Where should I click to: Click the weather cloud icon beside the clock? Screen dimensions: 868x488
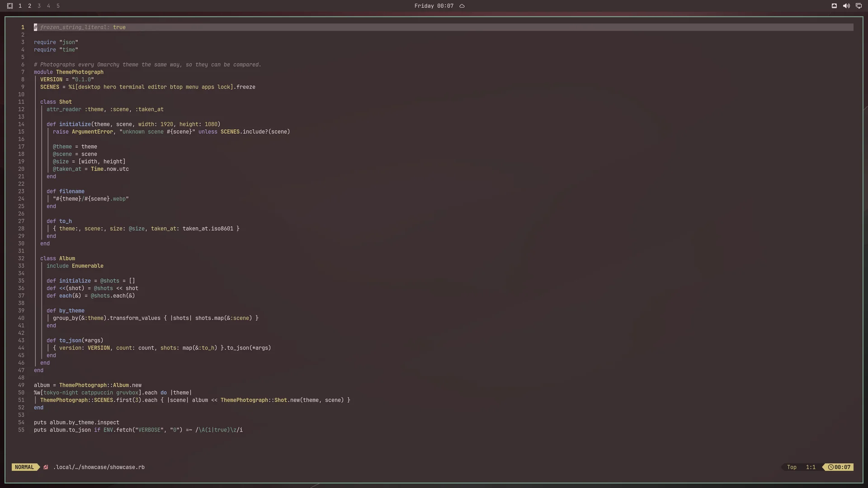pos(462,6)
